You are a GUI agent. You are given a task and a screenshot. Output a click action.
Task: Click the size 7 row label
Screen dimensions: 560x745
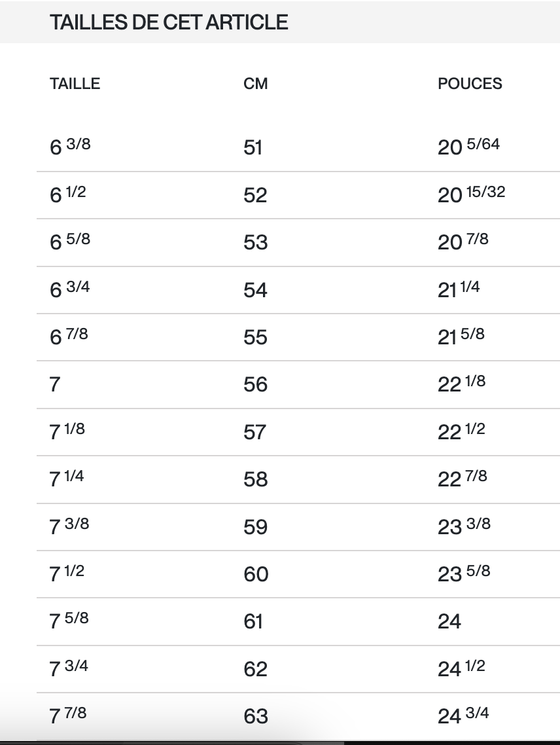click(55, 384)
